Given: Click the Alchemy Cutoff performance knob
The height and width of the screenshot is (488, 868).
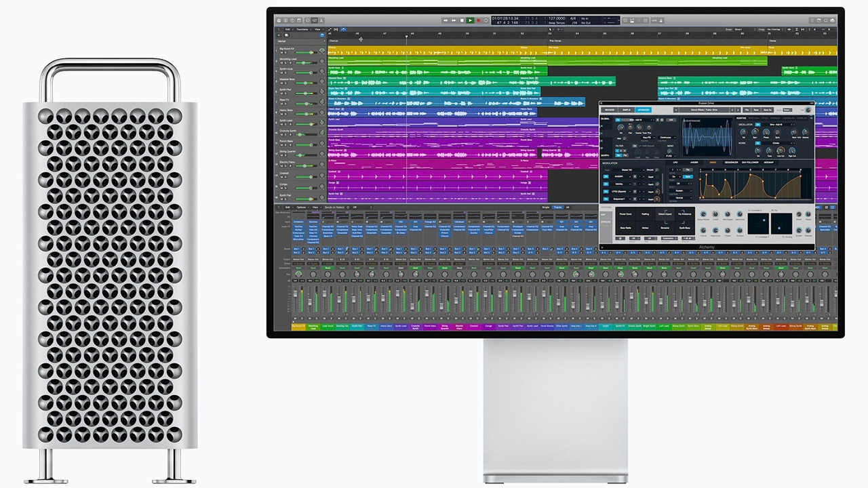Looking at the screenshot, I should [x=715, y=213].
